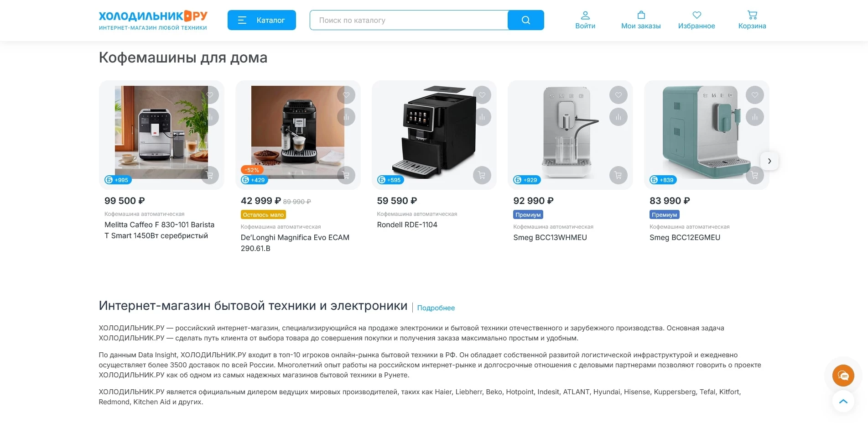The height and width of the screenshot is (423, 868).
Task: Click the search magnifier button
Action: click(x=526, y=20)
